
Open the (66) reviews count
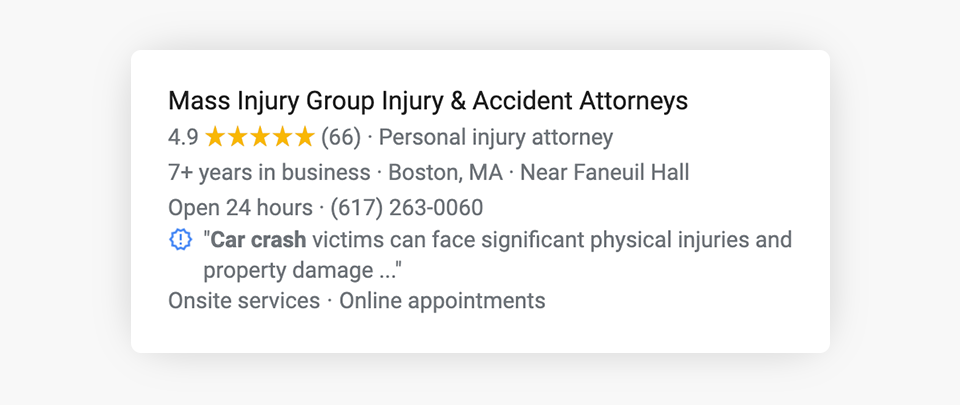[x=341, y=137]
